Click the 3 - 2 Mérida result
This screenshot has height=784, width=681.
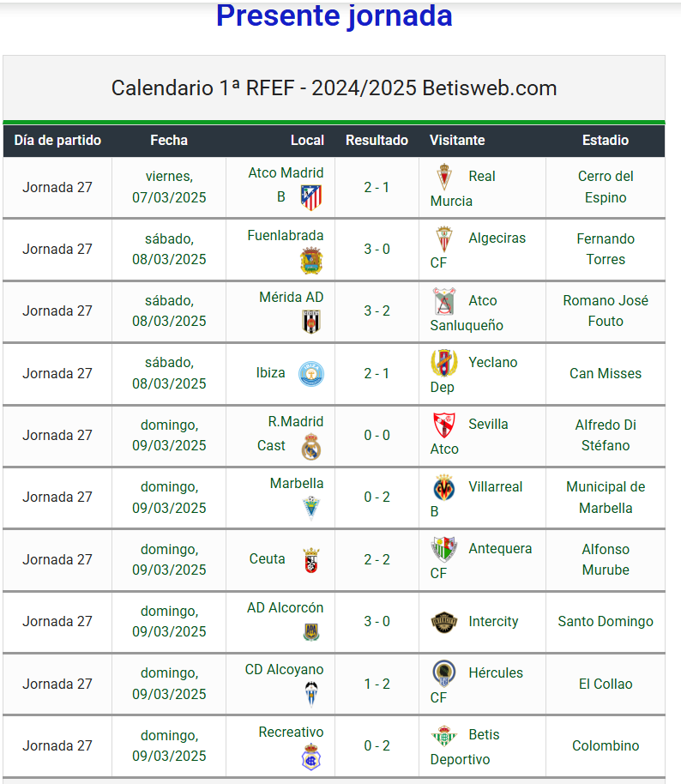[377, 311]
